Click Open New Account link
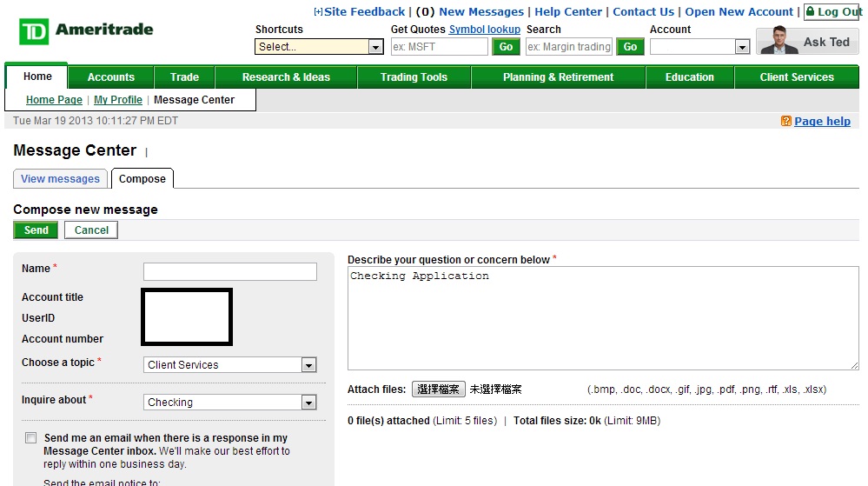The image size is (868, 486). tap(739, 11)
